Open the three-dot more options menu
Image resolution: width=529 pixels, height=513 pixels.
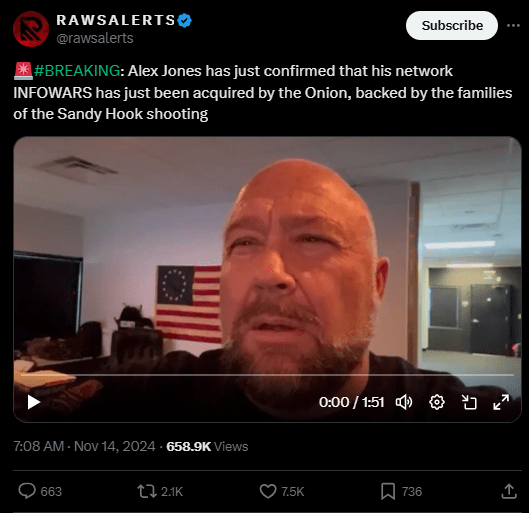tap(513, 25)
